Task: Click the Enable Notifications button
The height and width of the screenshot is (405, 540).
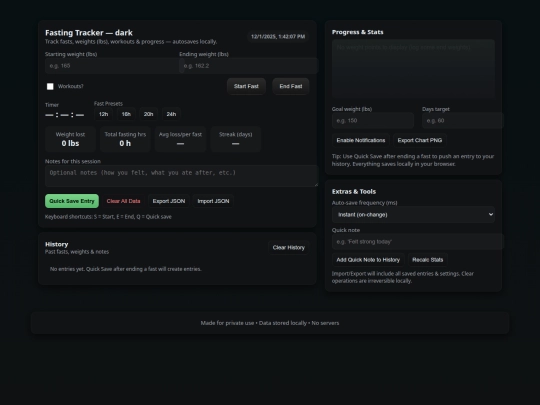Action: (x=361, y=141)
